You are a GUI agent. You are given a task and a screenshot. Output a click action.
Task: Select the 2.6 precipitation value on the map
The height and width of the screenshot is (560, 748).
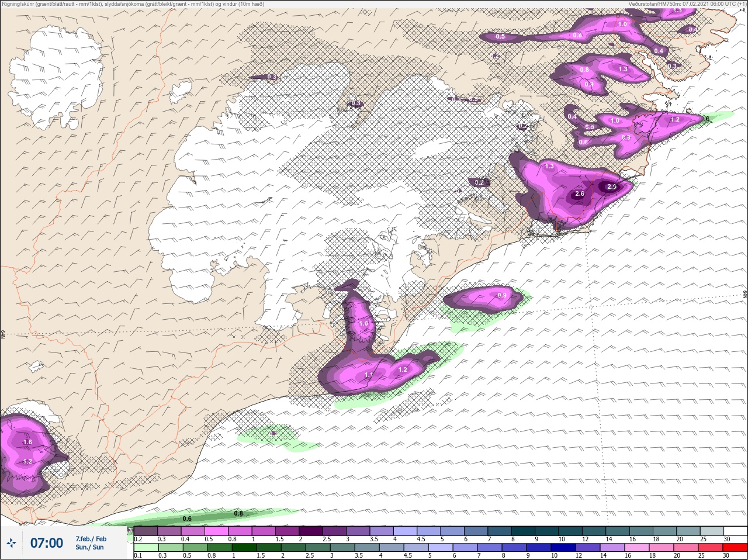click(x=580, y=193)
